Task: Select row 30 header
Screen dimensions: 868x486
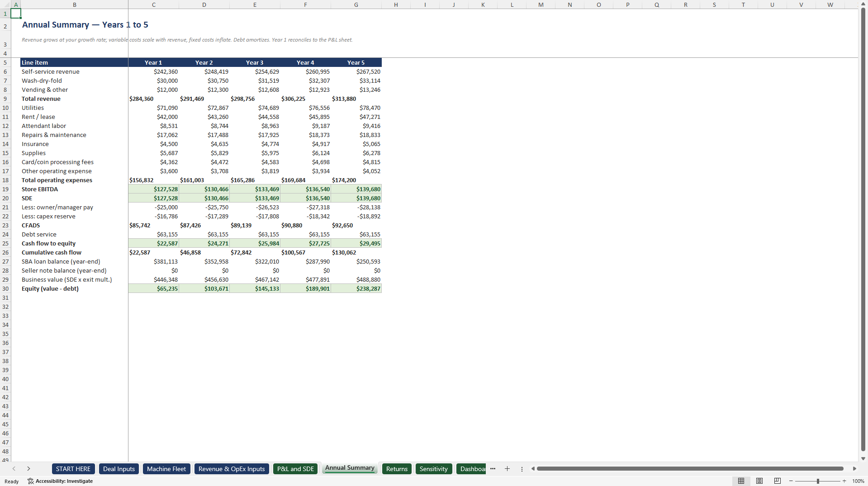Action: click(5, 288)
